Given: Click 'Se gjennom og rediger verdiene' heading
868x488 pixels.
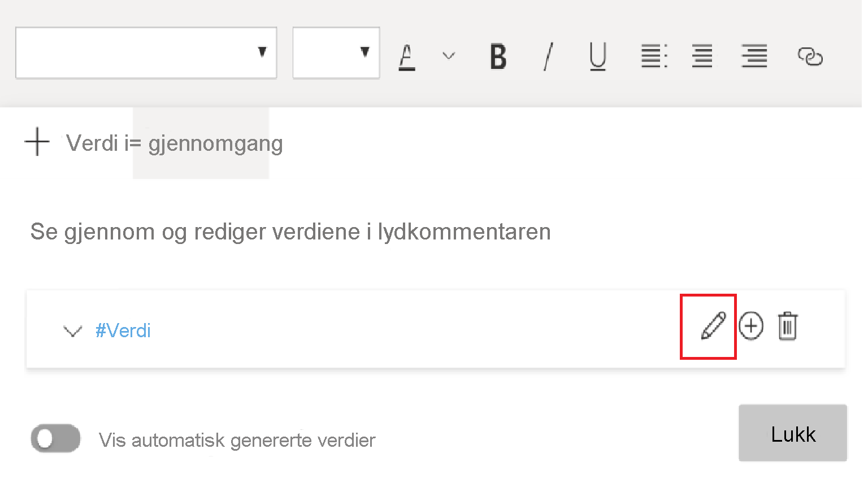Looking at the screenshot, I should click(x=290, y=232).
